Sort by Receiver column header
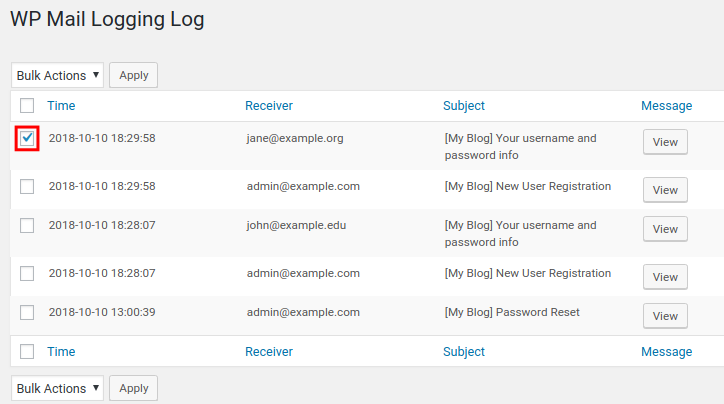Screen dimensions: 724x404 [269, 106]
